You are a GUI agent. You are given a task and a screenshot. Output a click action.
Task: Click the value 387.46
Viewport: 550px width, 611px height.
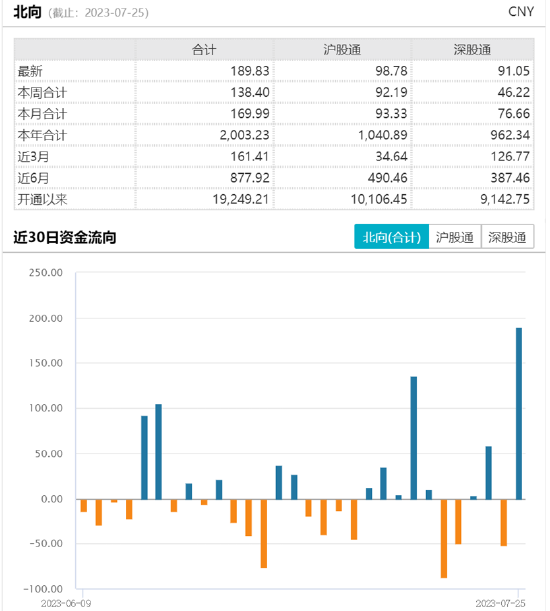(510, 178)
